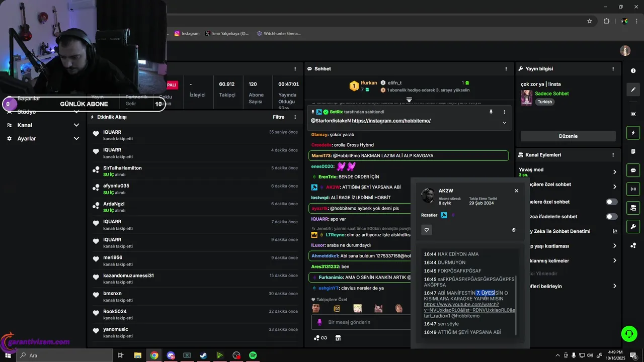Toggle the second özel sohbet switch
The height and width of the screenshot is (362, 644).
pyautogui.click(x=612, y=202)
